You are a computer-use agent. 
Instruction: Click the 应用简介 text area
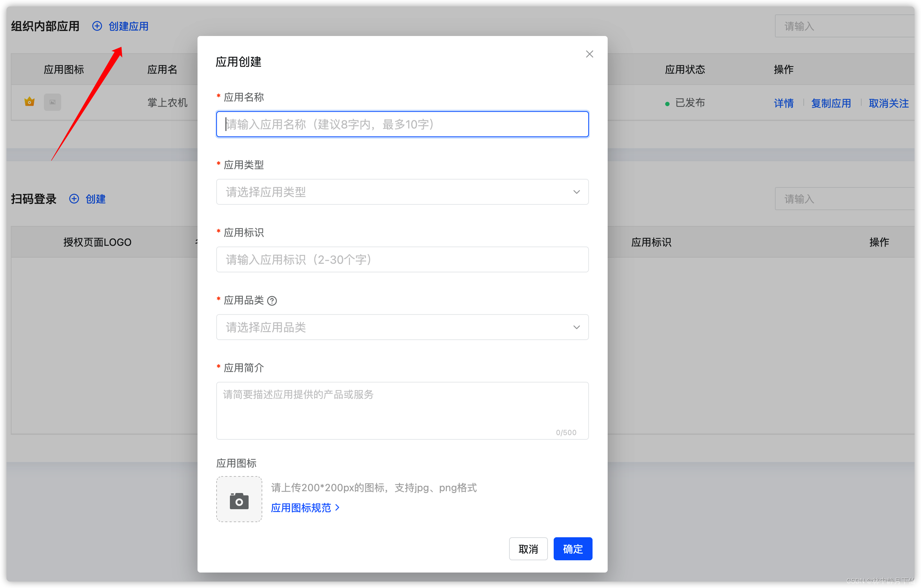(402, 410)
